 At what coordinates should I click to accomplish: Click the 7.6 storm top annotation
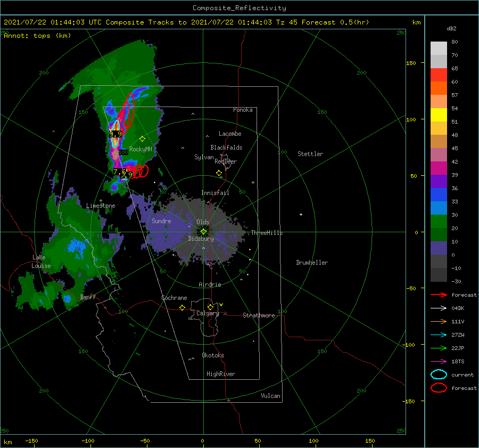click(x=119, y=172)
